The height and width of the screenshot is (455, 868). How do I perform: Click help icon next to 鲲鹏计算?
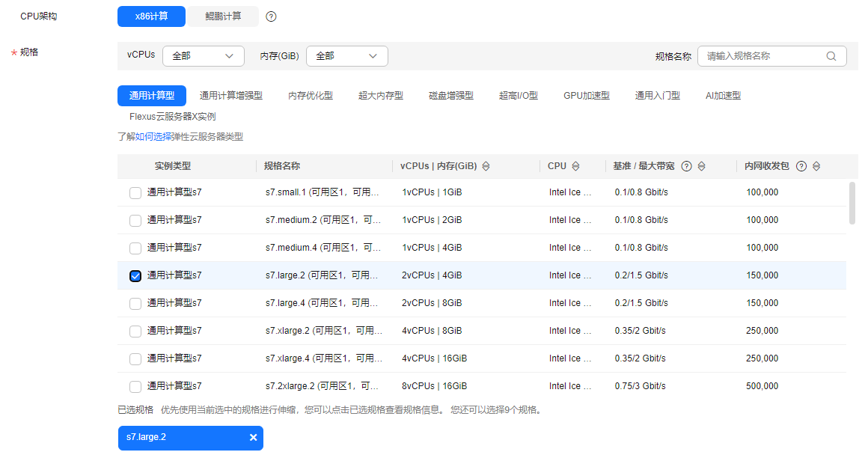tap(271, 16)
